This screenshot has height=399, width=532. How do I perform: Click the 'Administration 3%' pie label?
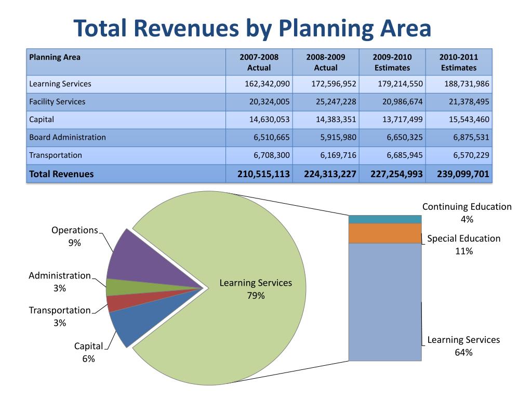click(60, 282)
